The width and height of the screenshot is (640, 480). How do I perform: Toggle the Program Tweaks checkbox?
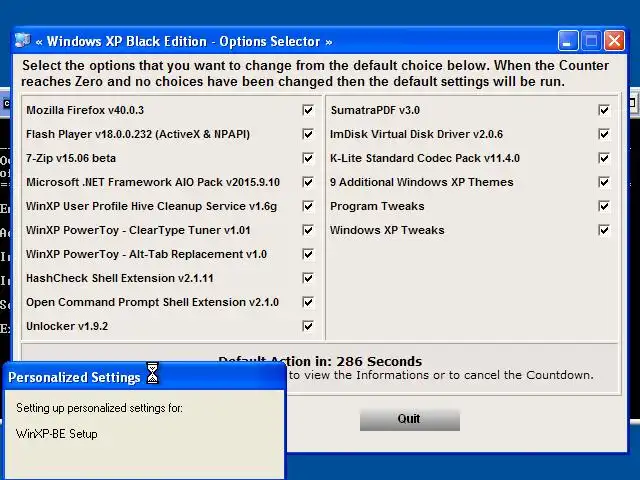pos(604,206)
